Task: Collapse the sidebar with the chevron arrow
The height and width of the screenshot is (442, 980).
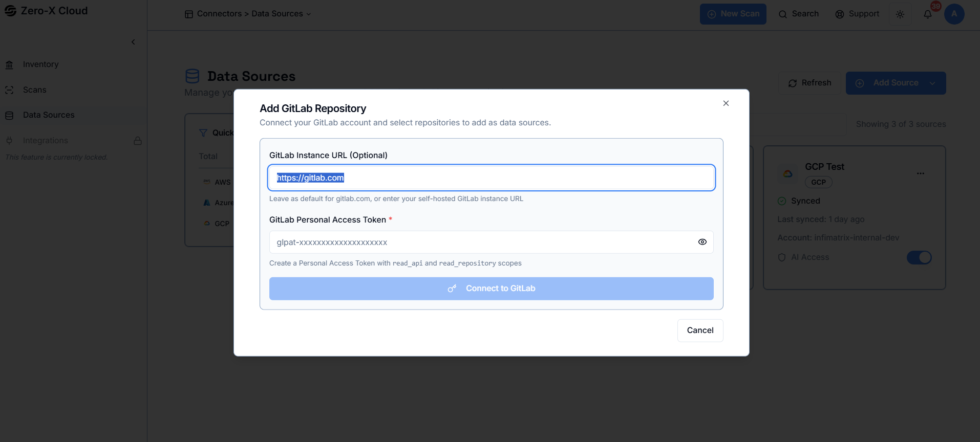Action: point(133,42)
